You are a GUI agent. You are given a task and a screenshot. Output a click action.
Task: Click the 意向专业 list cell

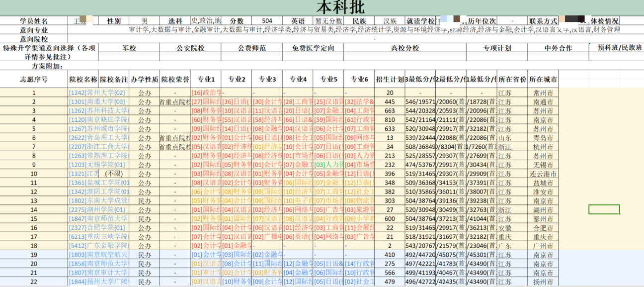pos(348,28)
